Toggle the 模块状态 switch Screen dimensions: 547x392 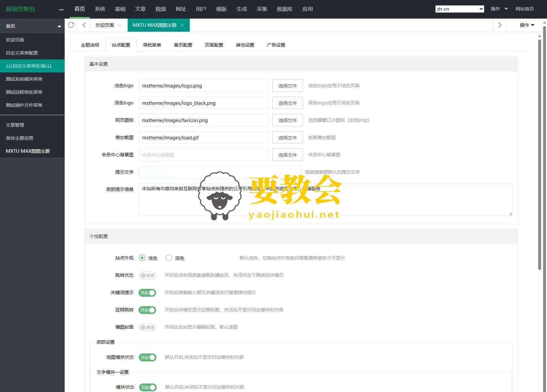148,387
